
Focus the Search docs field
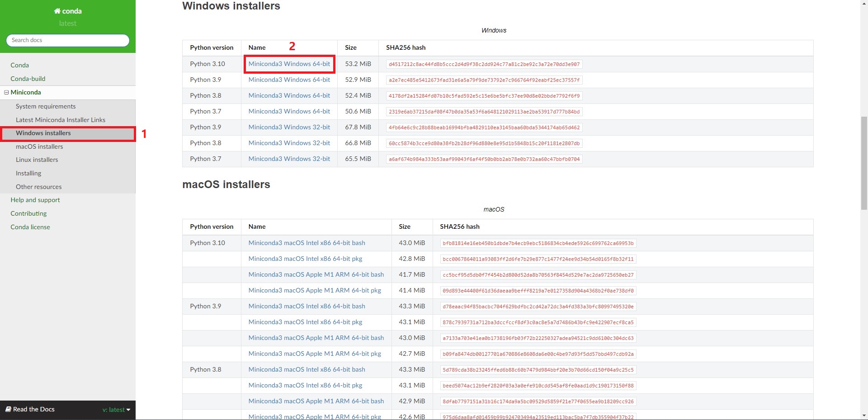(68, 40)
